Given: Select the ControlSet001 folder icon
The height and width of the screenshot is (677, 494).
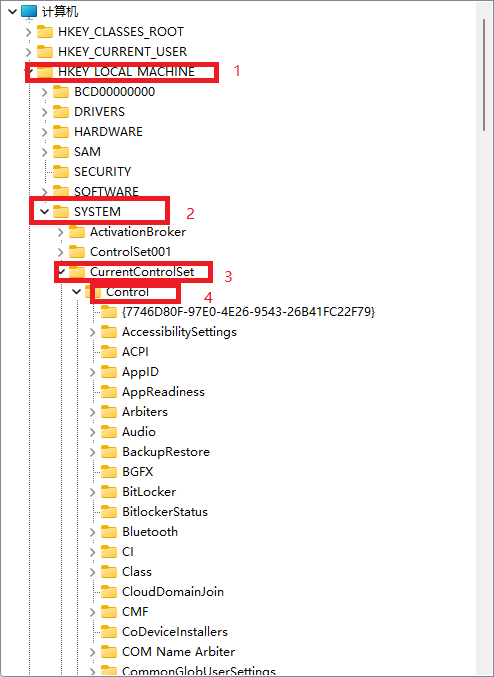Looking at the screenshot, I should [x=77, y=252].
